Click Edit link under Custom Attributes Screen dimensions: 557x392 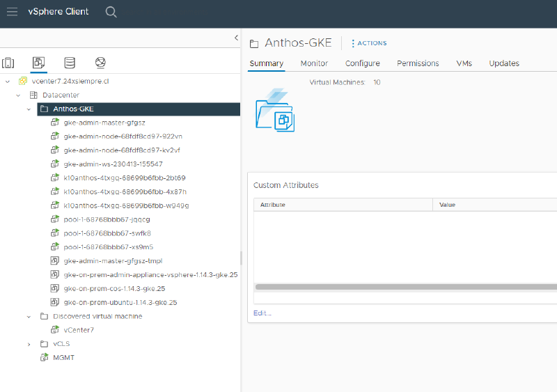pyautogui.click(x=262, y=313)
